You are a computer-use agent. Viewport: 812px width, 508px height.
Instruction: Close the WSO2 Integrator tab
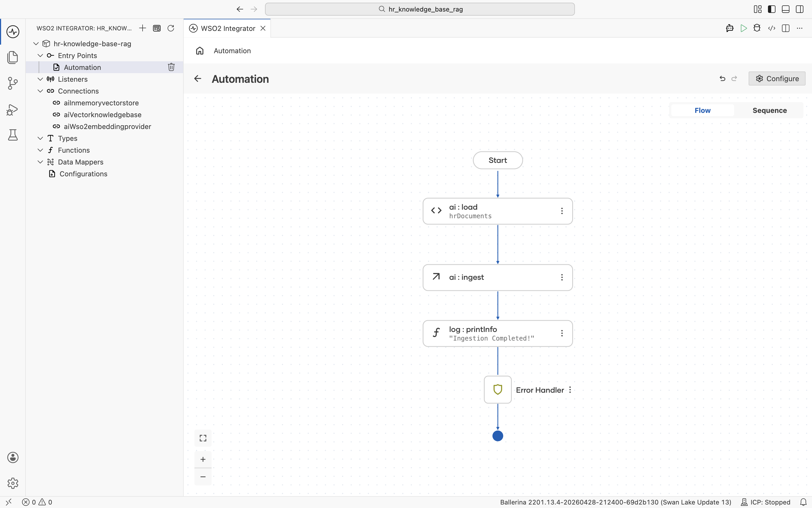click(263, 28)
